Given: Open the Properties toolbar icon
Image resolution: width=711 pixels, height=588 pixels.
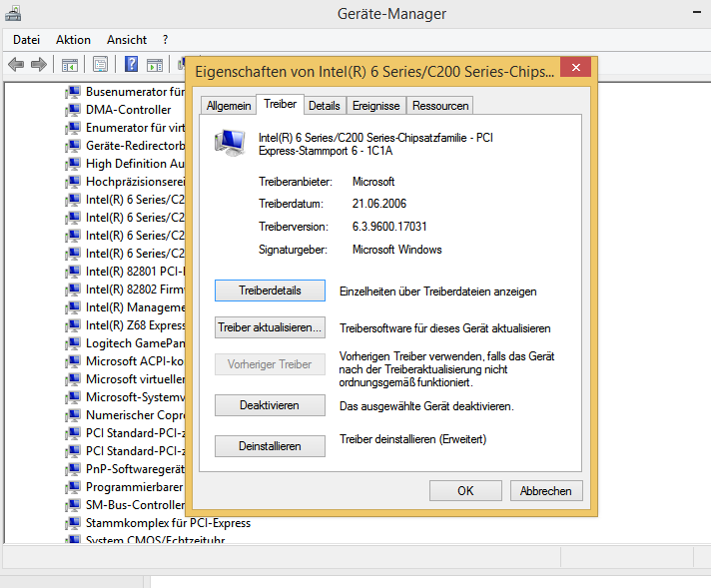Looking at the screenshot, I should (x=100, y=64).
